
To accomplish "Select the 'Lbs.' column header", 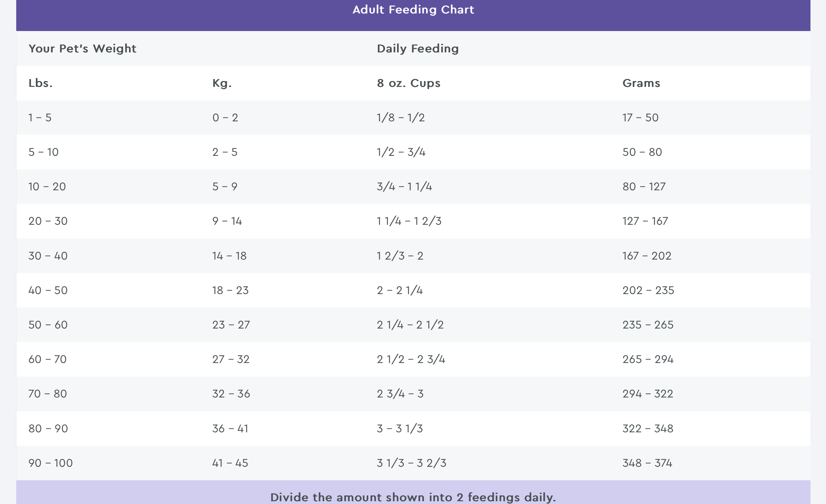I will tap(40, 83).
